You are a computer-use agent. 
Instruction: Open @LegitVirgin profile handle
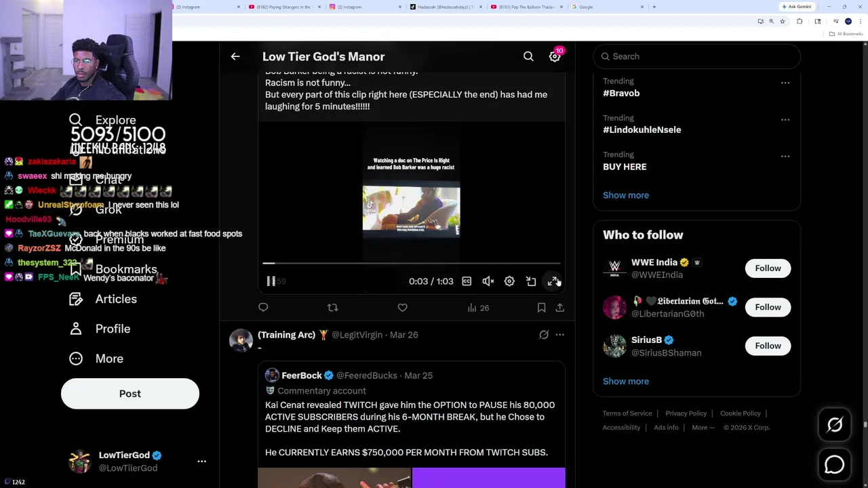[x=357, y=335]
